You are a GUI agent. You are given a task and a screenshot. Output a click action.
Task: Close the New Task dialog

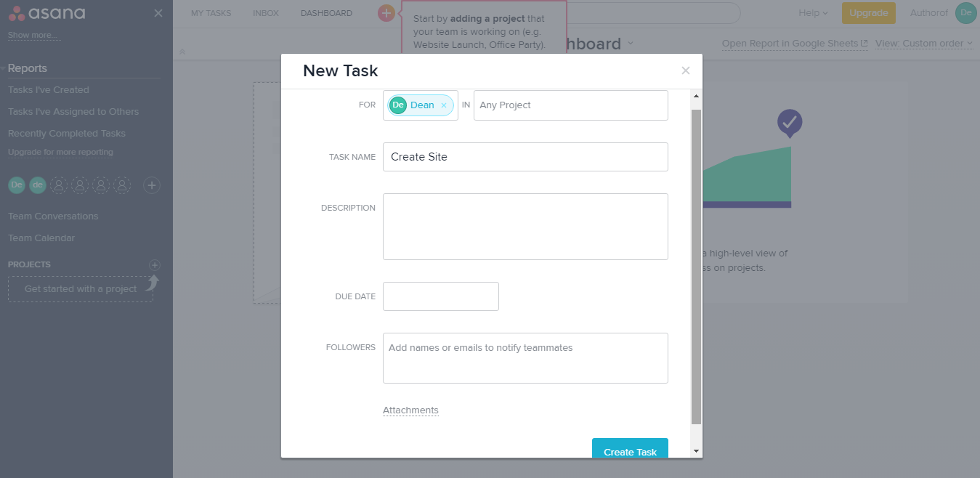[685, 70]
